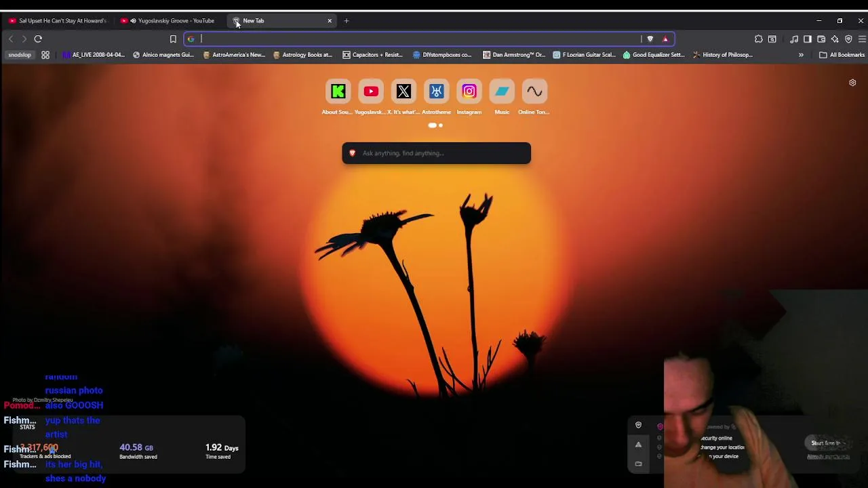Viewport: 868px width, 488px height.
Task: Reload the page with the refresh icon
Action: [38, 39]
